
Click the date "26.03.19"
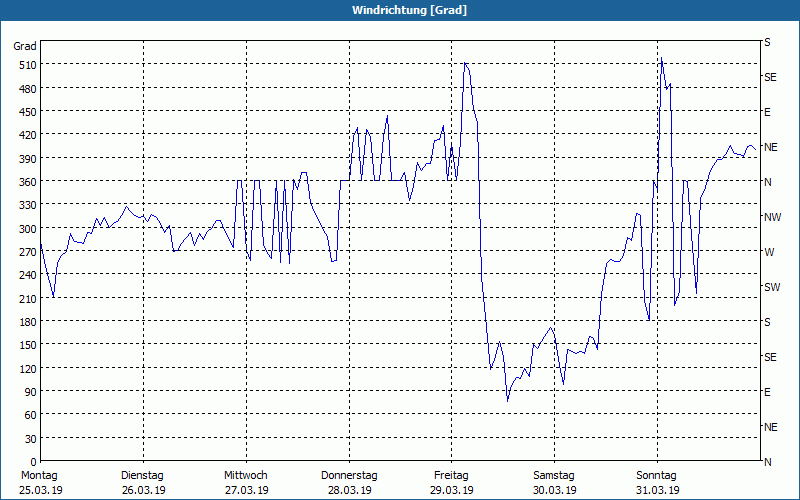pyautogui.click(x=143, y=491)
